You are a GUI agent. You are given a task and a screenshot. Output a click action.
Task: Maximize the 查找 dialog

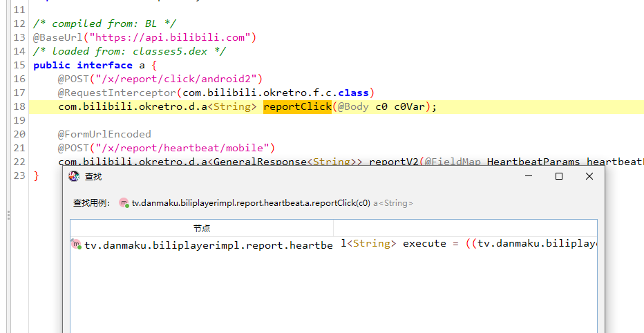coord(558,176)
